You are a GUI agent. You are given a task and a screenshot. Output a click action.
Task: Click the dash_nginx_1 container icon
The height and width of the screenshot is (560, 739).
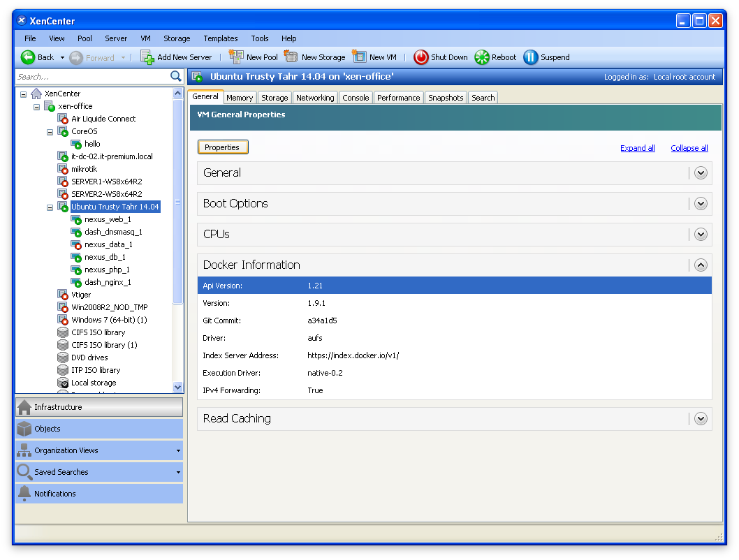(76, 283)
